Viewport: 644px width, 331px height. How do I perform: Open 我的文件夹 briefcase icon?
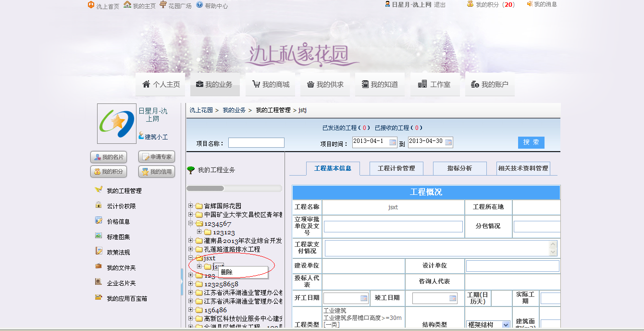point(99,267)
